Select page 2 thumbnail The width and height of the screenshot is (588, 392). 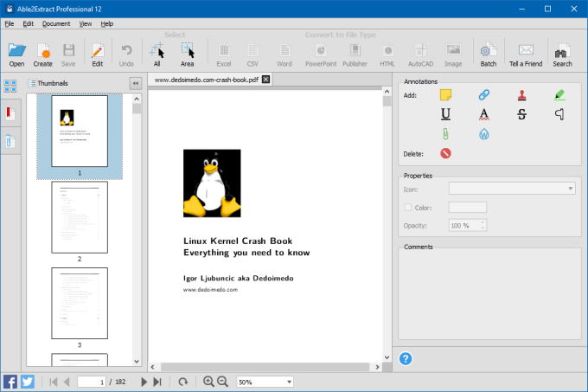[x=79, y=216]
